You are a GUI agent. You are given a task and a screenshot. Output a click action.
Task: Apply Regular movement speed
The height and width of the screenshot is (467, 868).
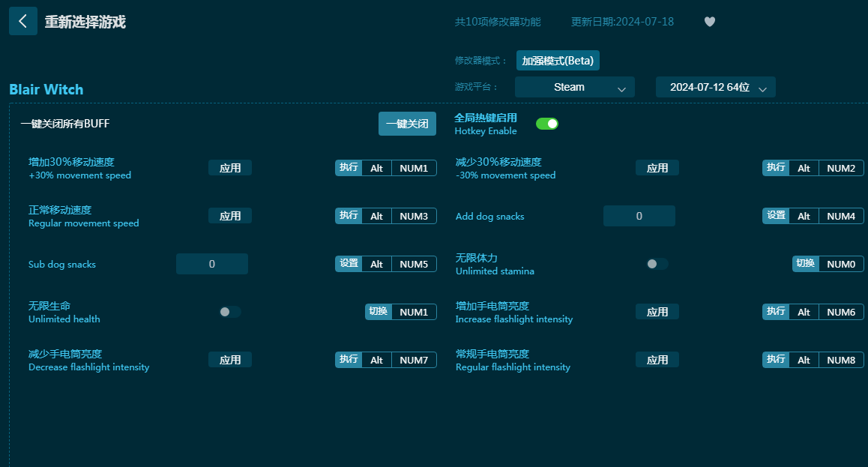pos(229,216)
